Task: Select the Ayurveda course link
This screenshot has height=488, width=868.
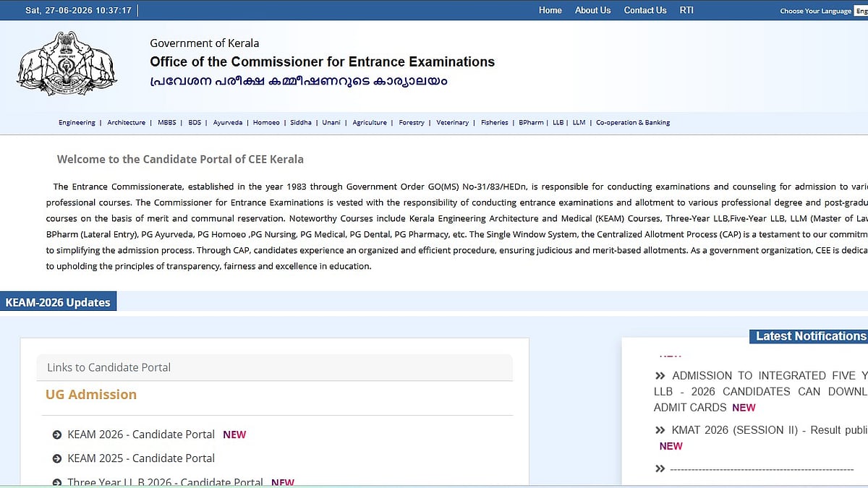Action: pos(228,123)
